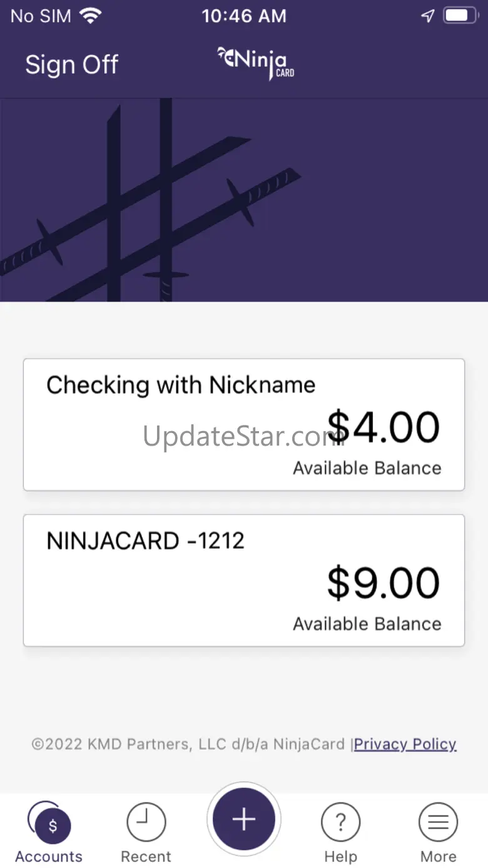Open the Checking with Nickname account
The image size is (488, 868).
[x=181, y=385]
